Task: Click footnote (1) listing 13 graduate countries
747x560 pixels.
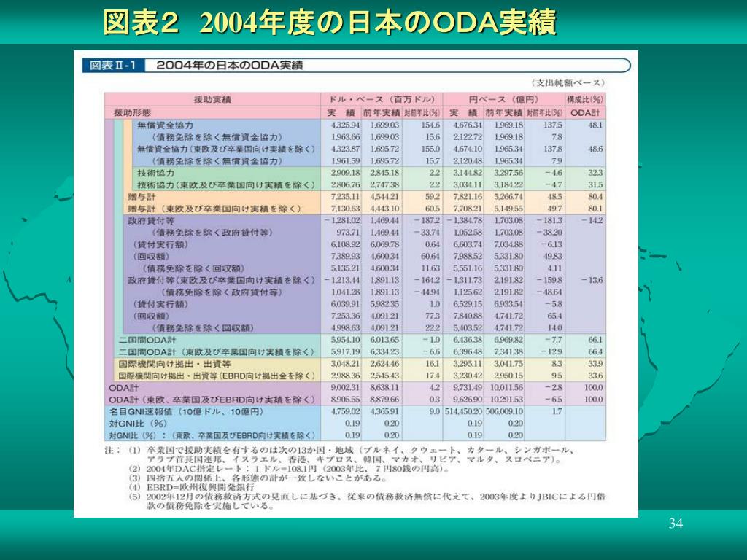Action: pyautogui.click(x=352, y=455)
